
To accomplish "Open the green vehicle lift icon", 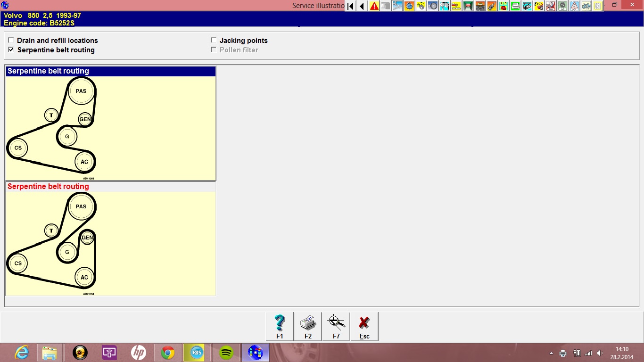I will (468, 6).
